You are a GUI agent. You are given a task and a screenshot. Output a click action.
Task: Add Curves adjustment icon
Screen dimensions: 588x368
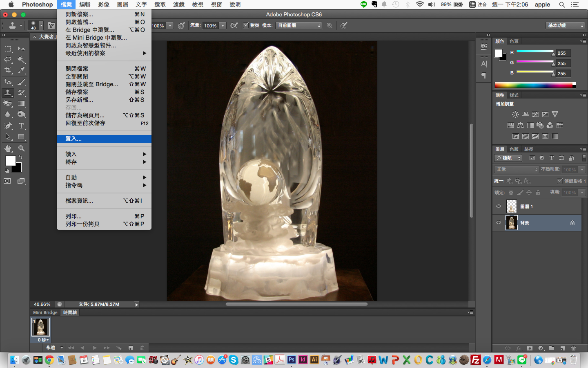pos(535,114)
